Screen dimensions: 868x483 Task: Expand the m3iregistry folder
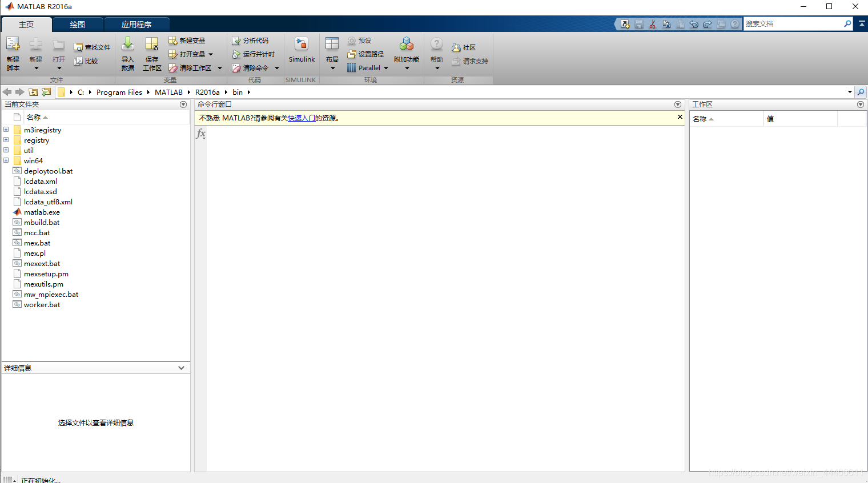6,130
